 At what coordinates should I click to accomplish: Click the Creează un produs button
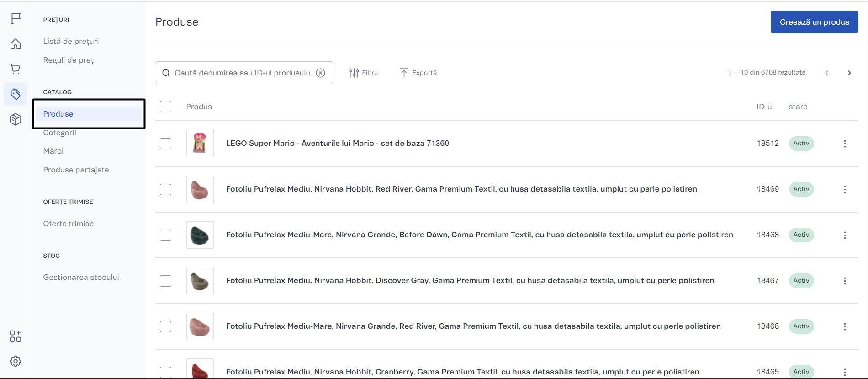[x=814, y=22]
